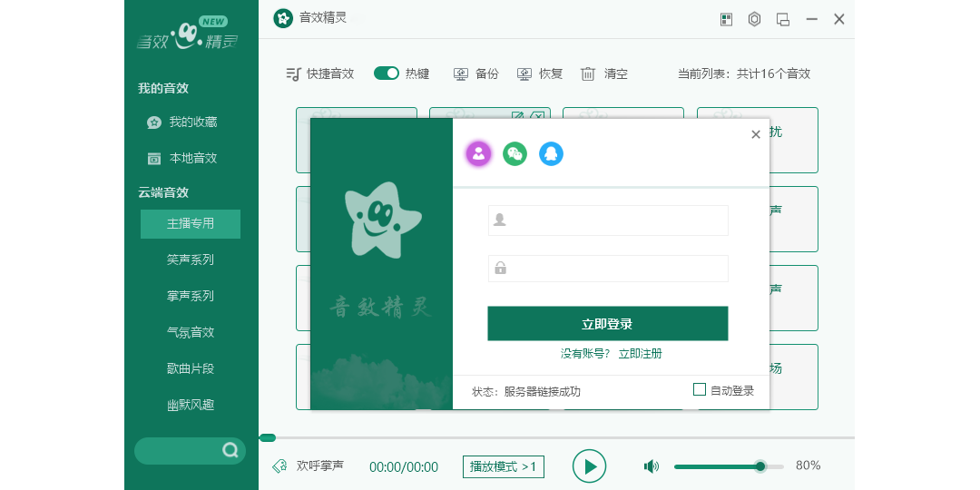Screen dimensions: 980x490
Task: Open the 立即注册 register link
Action: 640,354
